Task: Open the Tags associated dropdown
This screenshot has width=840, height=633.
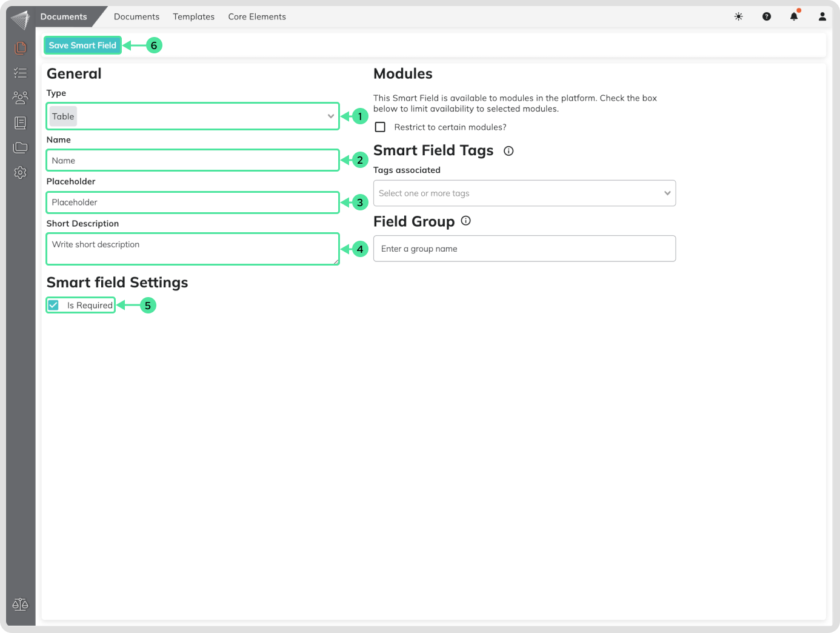Action: click(524, 193)
